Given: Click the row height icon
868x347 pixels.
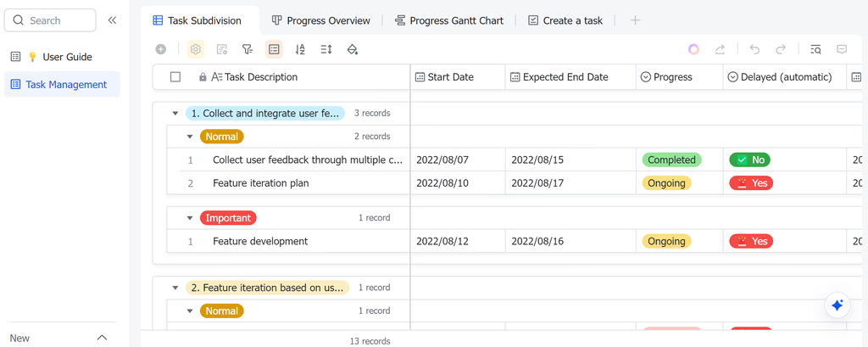Looking at the screenshot, I should tap(326, 49).
